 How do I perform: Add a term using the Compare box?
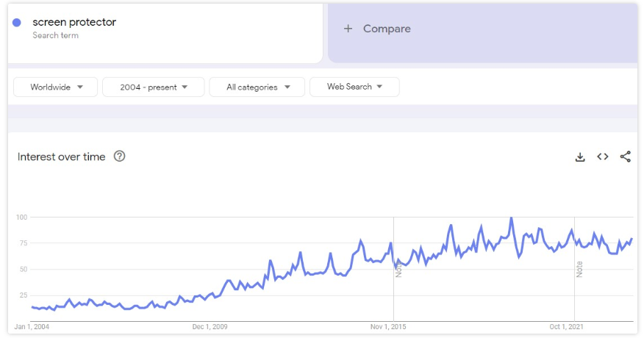click(482, 34)
